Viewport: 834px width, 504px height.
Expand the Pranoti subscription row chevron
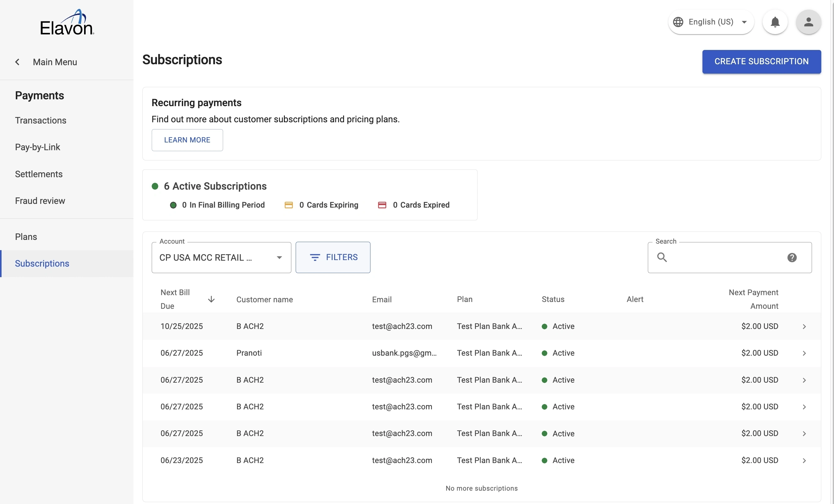(x=804, y=353)
